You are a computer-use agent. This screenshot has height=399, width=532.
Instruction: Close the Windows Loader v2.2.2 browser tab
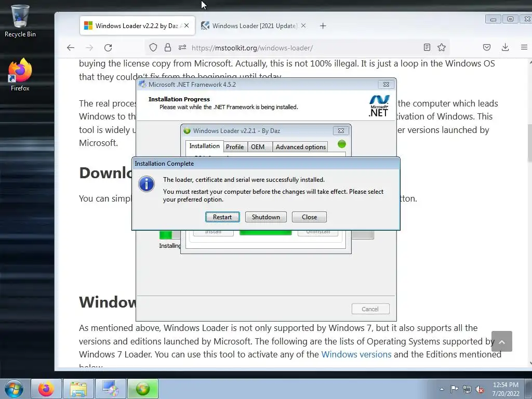[x=187, y=26]
